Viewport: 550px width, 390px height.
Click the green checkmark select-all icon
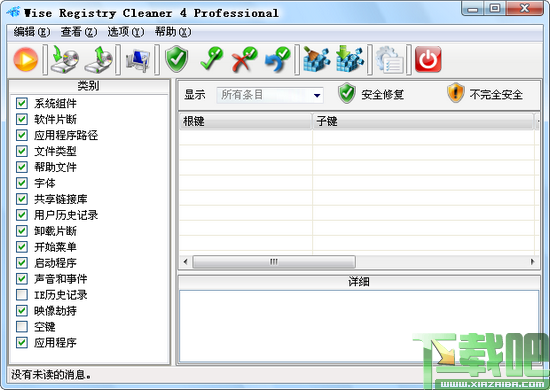(212, 59)
